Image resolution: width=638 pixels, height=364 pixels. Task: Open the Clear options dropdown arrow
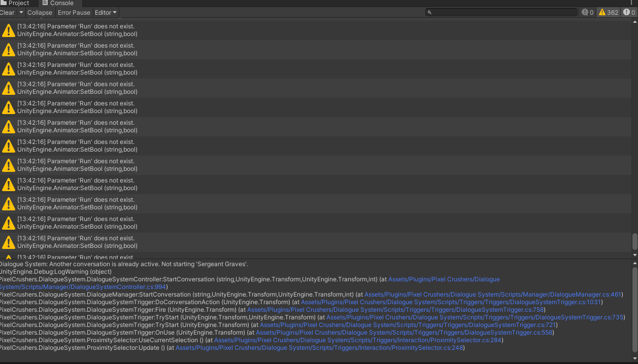[21, 12]
